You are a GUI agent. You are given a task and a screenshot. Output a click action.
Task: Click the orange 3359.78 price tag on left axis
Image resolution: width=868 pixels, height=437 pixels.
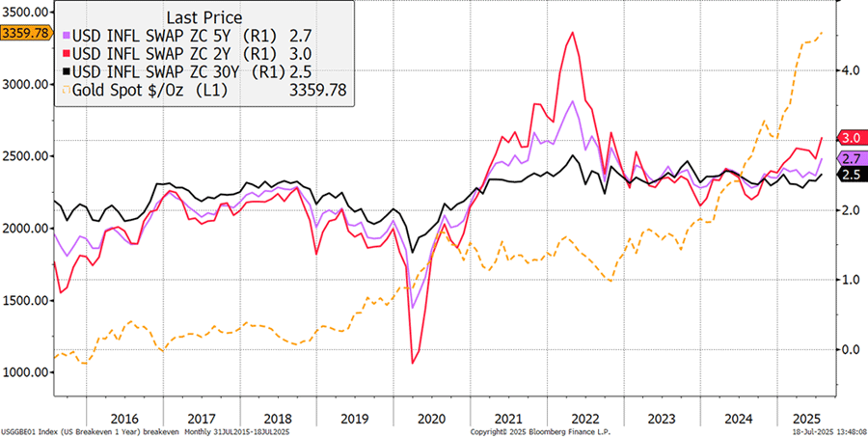25,34
